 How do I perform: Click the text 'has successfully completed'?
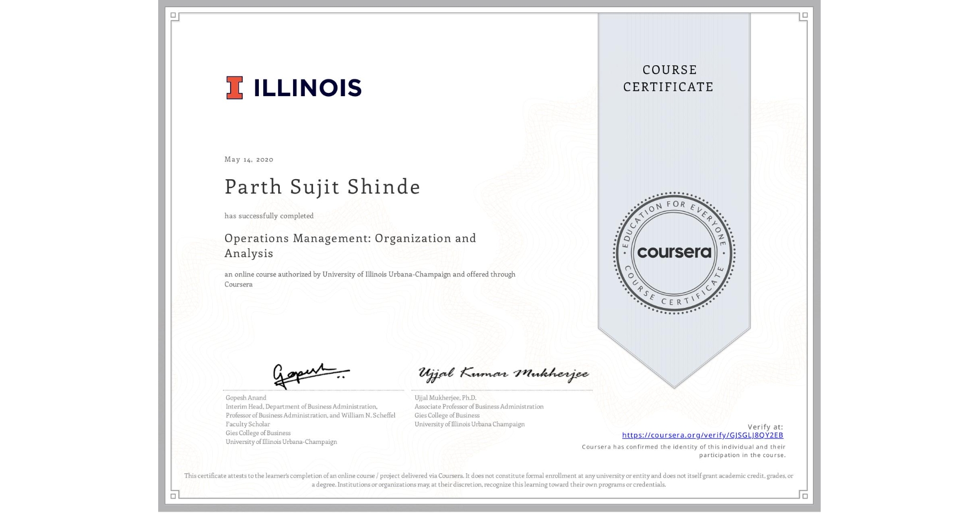click(x=269, y=216)
